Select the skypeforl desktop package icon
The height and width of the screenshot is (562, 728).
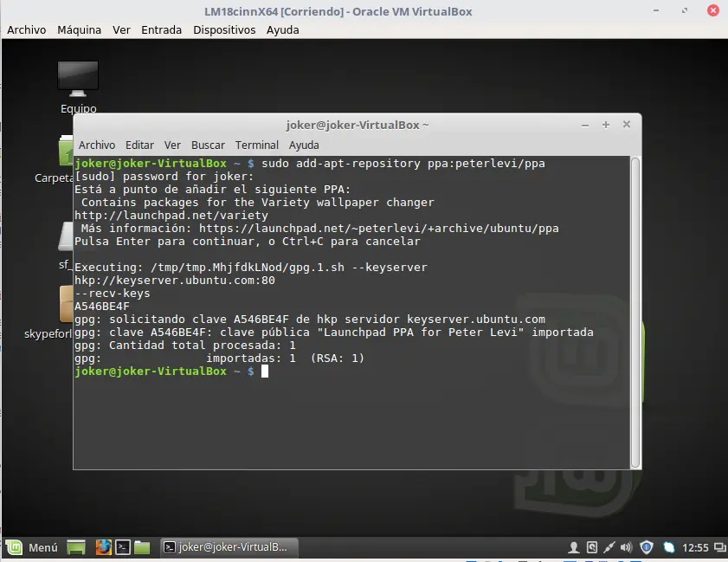pos(66,304)
